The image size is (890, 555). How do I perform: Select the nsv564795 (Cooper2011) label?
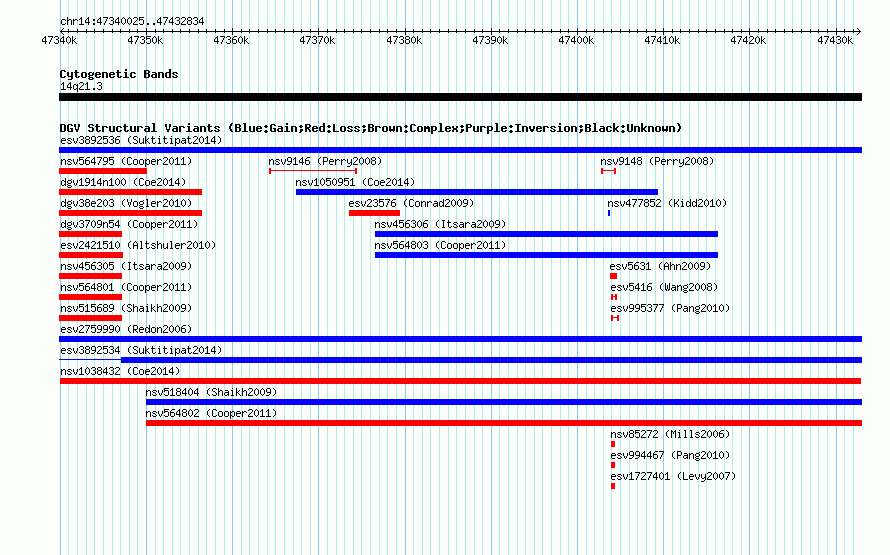[x=126, y=161]
